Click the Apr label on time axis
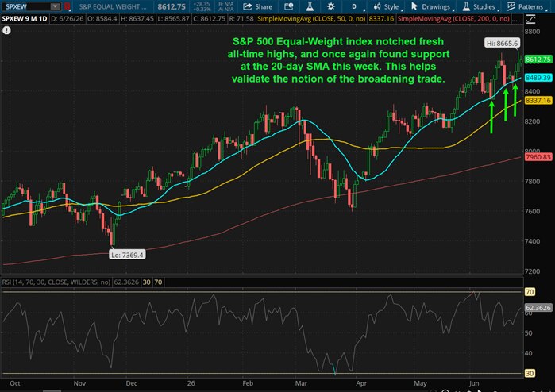The height and width of the screenshot is (392, 555). point(361,383)
